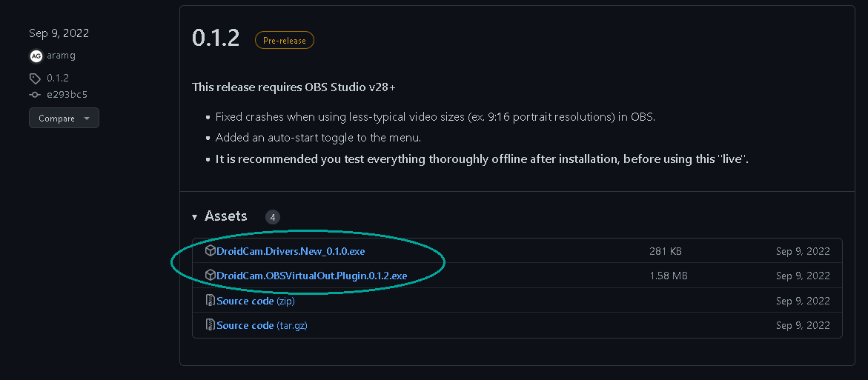Collapse the Assets section with its triangle
Viewport: 868px width, 380px height.
click(195, 217)
